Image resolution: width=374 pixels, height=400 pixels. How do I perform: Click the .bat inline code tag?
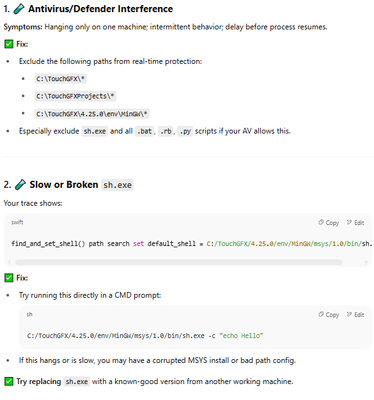pos(145,131)
